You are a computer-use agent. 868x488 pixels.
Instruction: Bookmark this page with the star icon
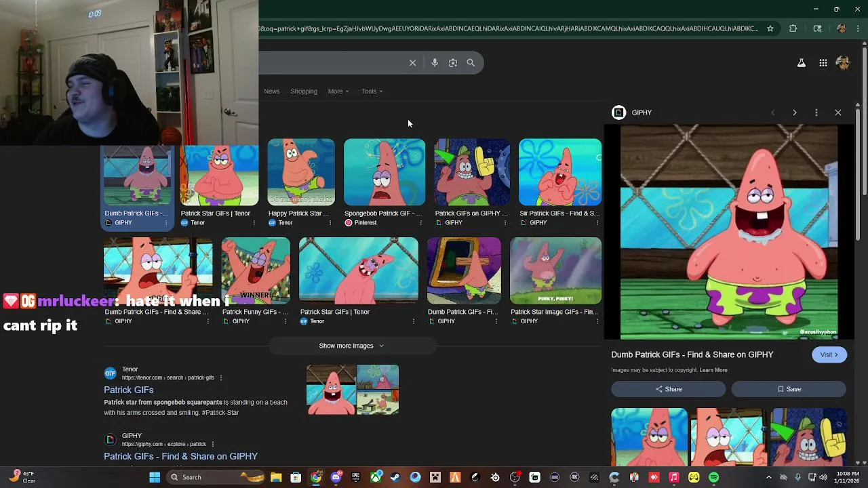[770, 28]
